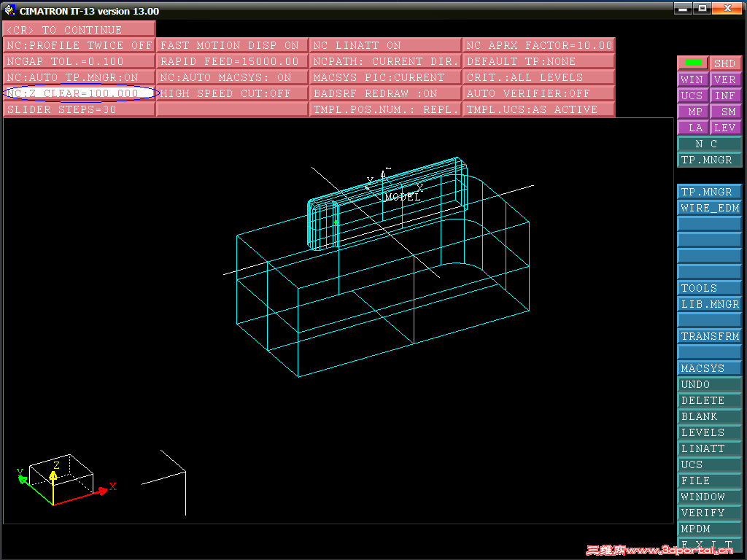Screen dimensions: 747x560
Task: Open the SHD shading button
Action: pyautogui.click(x=724, y=63)
